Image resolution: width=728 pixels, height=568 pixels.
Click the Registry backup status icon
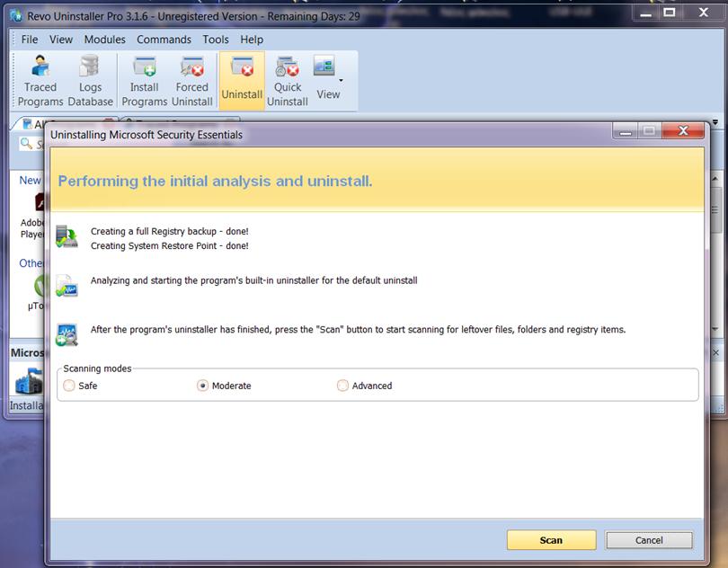point(67,237)
